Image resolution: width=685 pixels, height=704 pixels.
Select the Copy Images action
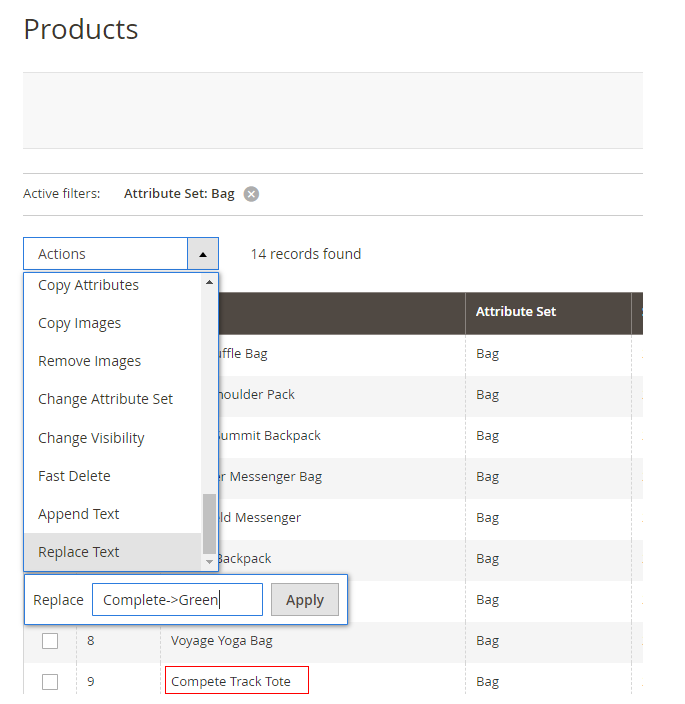(x=79, y=323)
